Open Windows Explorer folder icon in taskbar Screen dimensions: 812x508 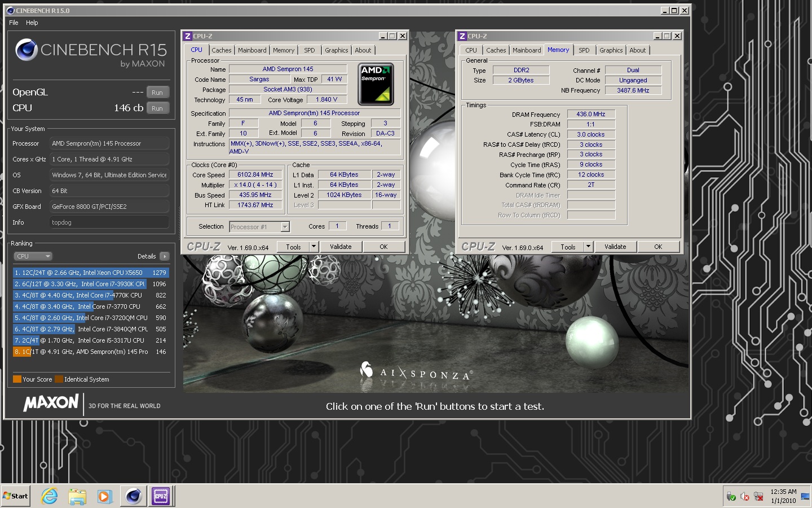[x=77, y=496]
